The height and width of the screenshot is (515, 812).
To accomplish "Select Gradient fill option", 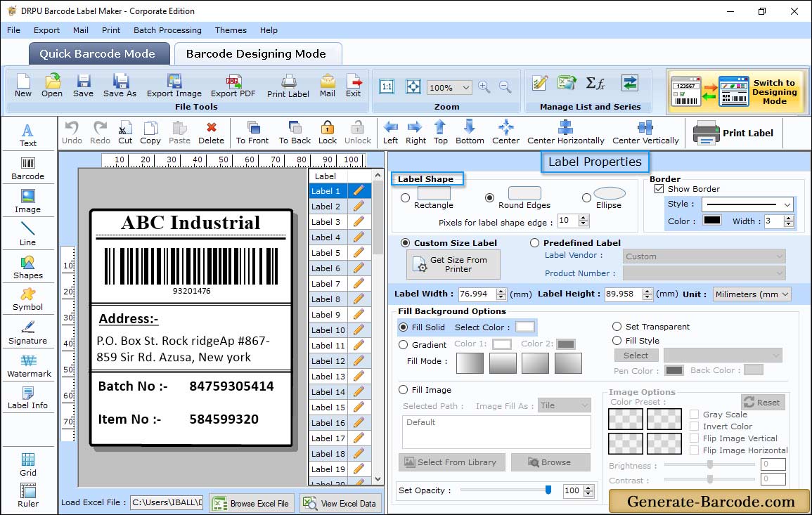I will coord(404,345).
